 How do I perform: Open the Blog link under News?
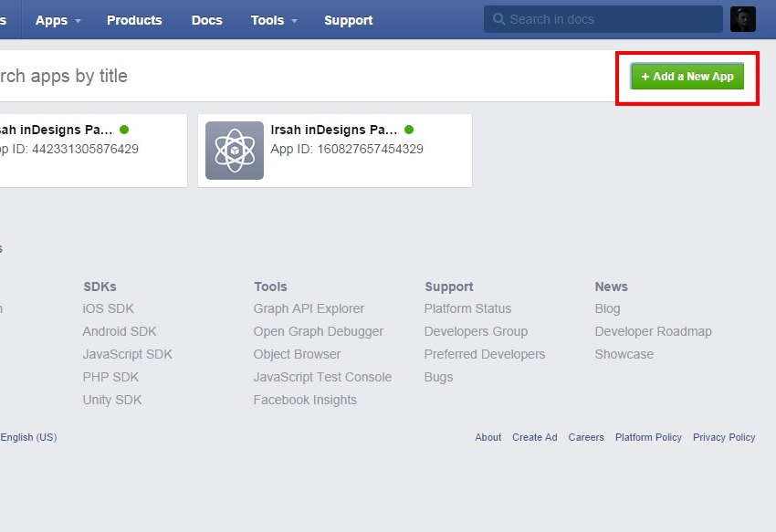tap(607, 308)
